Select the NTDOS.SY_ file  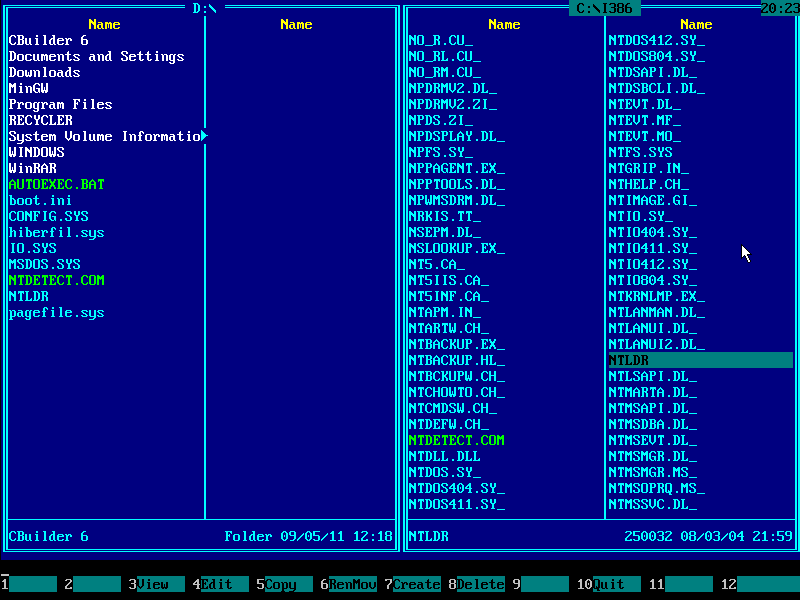pyautogui.click(x=444, y=472)
